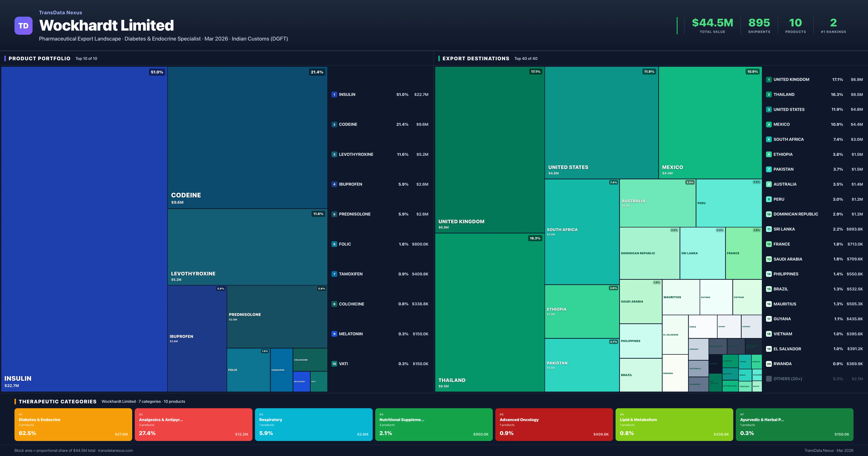Click the RWANDA rank badge 20
The height and width of the screenshot is (456, 868).
(x=769, y=364)
